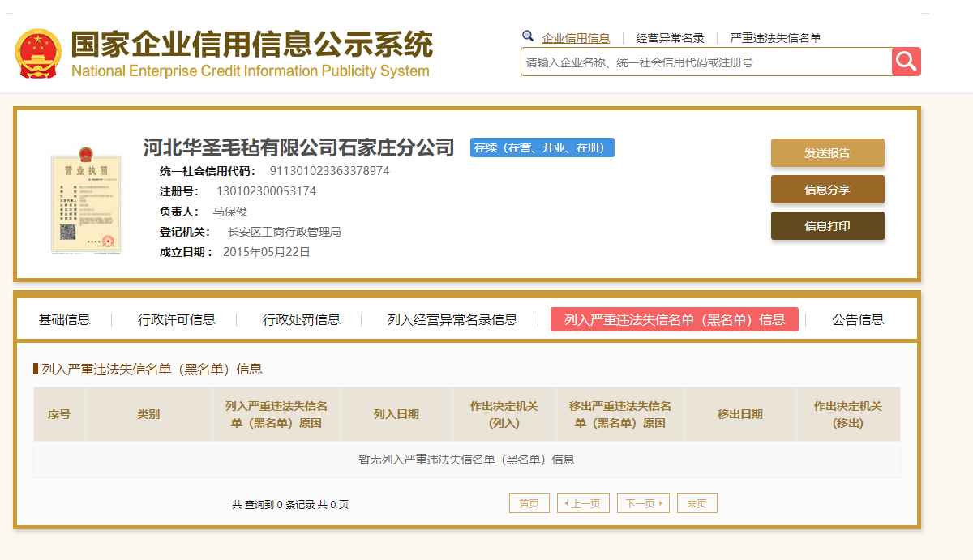The height and width of the screenshot is (560, 973).
Task: Click the 列入严重违法失信名单（黑名单）原因 column header
Action: [x=276, y=414]
